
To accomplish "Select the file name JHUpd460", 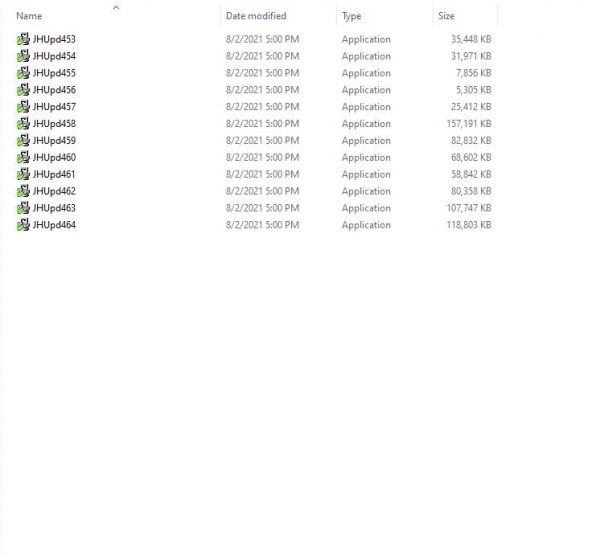I will point(54,157).
